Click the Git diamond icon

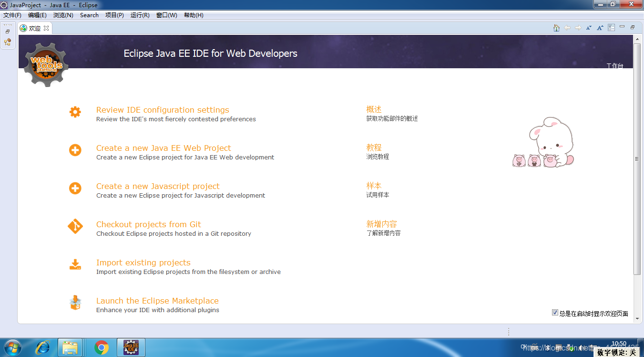pyautogui.click(x=75, y=226)
